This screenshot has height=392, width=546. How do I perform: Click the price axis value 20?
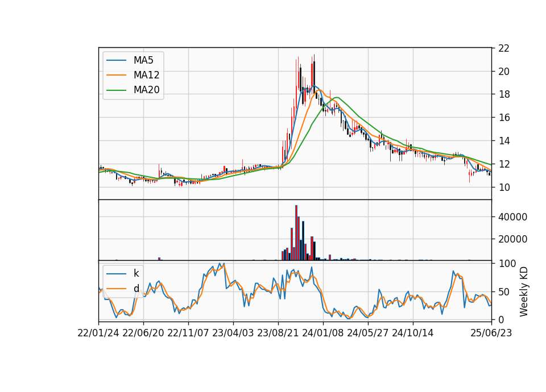504,72
